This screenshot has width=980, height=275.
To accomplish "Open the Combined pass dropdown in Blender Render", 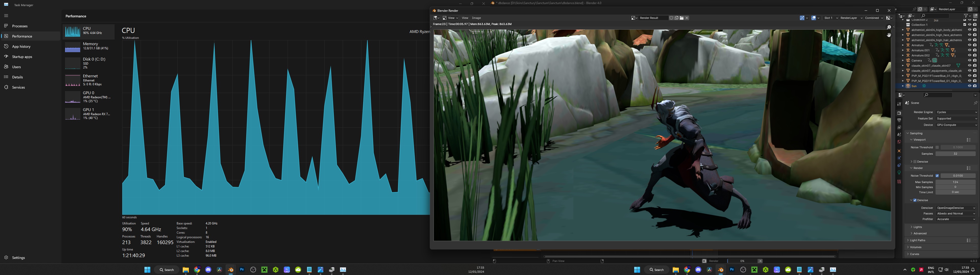I will click(874, 18).
